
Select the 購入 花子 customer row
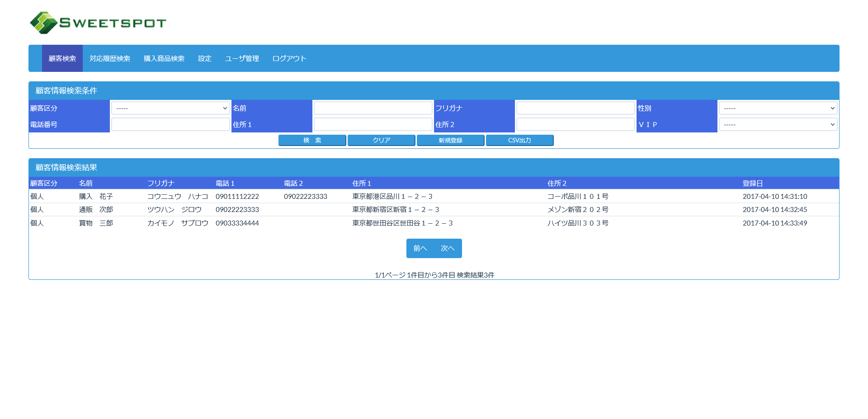coord(271,196)
